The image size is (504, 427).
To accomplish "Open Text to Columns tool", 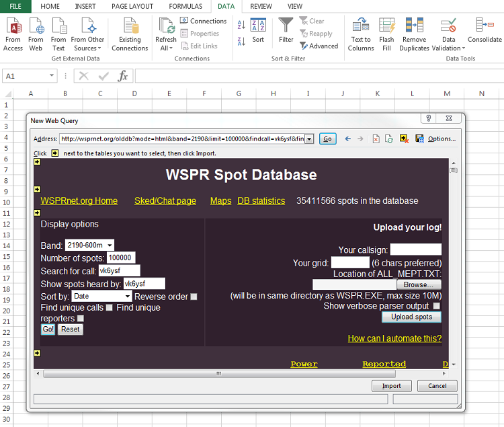I will (x=361, y=34).
